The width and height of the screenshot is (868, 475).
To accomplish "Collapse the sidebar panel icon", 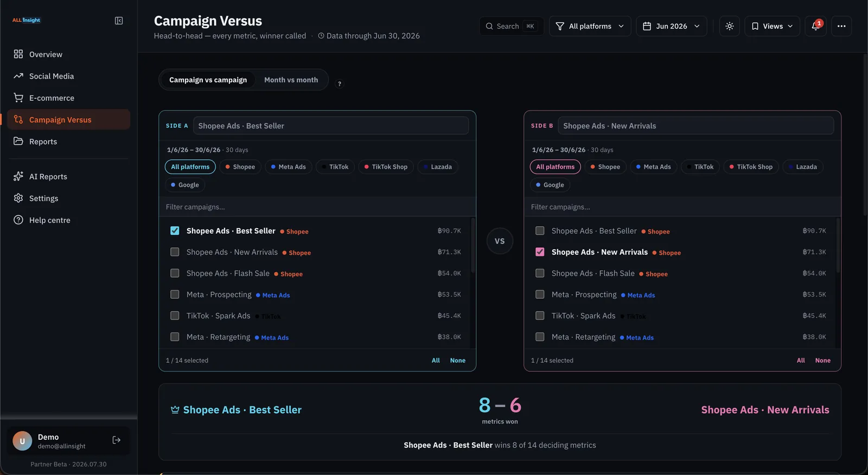I will coord(119,21).
